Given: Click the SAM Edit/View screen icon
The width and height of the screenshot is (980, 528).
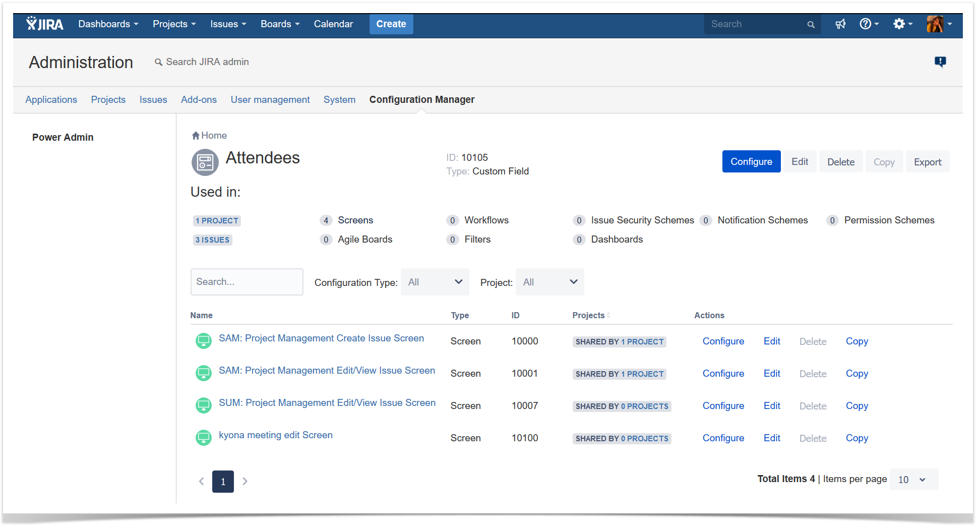Looking at the screenshot, I should pyautogui.click(x=204, y=373).
